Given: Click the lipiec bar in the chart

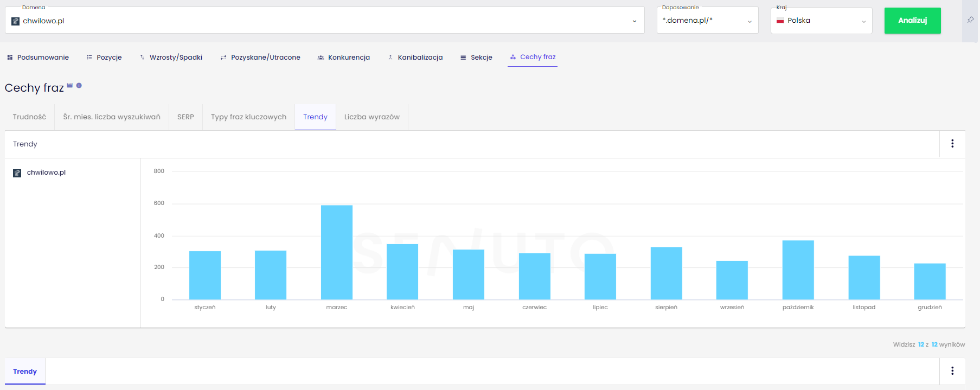Looking at the screenshot, I should 600,277.
